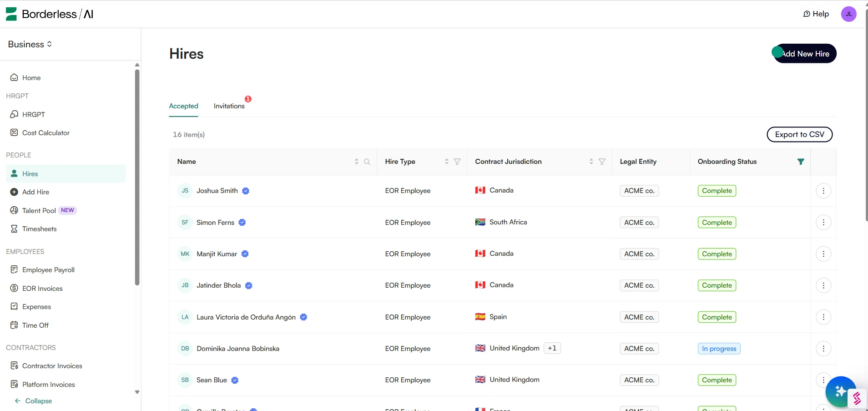Screen dimensions: 868x411
Task: Open row actions for Joshua Smith
Action: [823, 191]
